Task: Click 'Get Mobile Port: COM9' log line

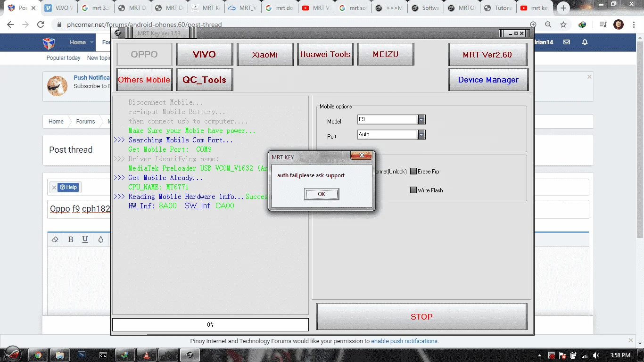Action: pyautogui.click(x=170, y=149)
